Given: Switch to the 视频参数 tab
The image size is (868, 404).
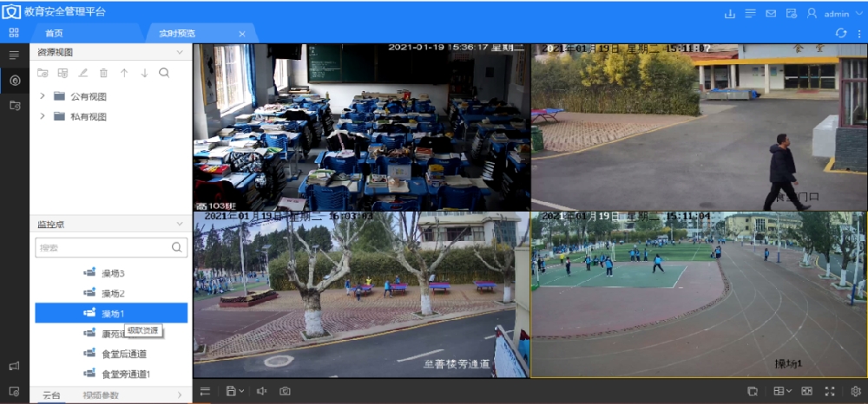Looking at the screenshot, I should pos(100,395).
